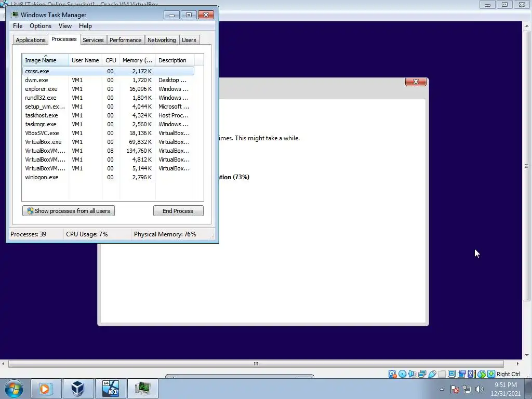Click the display settings status icon

tap(451, 374)
